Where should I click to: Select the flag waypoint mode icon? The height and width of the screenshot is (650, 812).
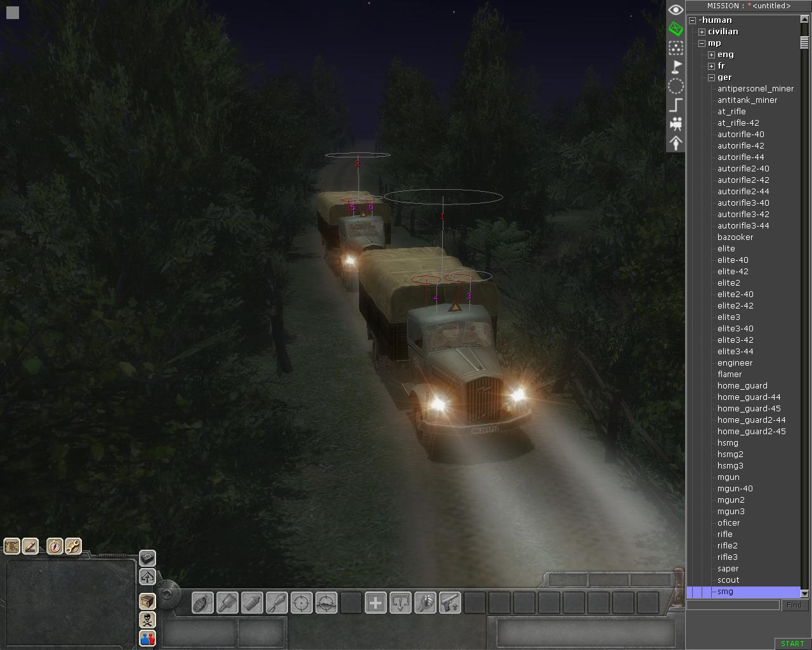676,67
